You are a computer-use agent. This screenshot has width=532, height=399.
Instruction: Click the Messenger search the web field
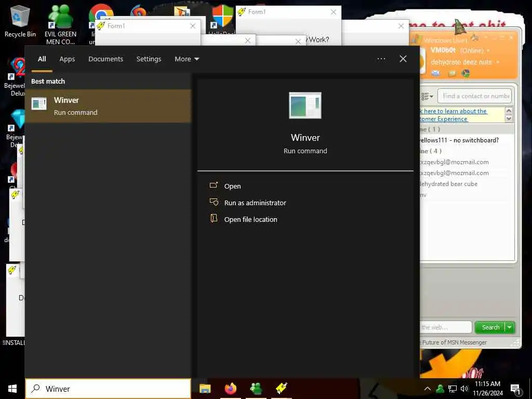(x=445, y=327)
